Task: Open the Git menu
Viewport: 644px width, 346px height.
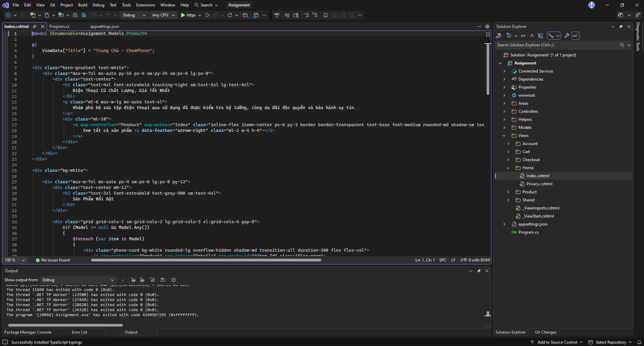Action: (x=52, y=5)
